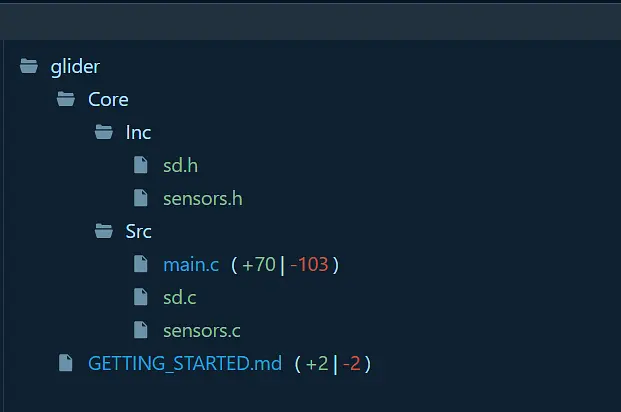Screen dimensions: 621x412
Task: Open the sensors.h header file
Action: coord(202,198)
